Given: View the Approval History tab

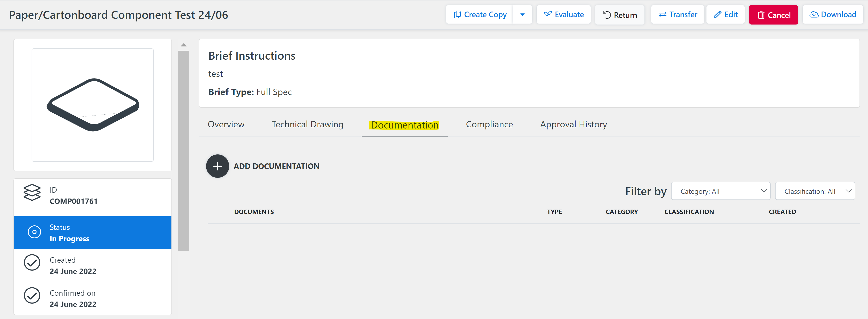Looking at the screenshot, I should [573, 124].
